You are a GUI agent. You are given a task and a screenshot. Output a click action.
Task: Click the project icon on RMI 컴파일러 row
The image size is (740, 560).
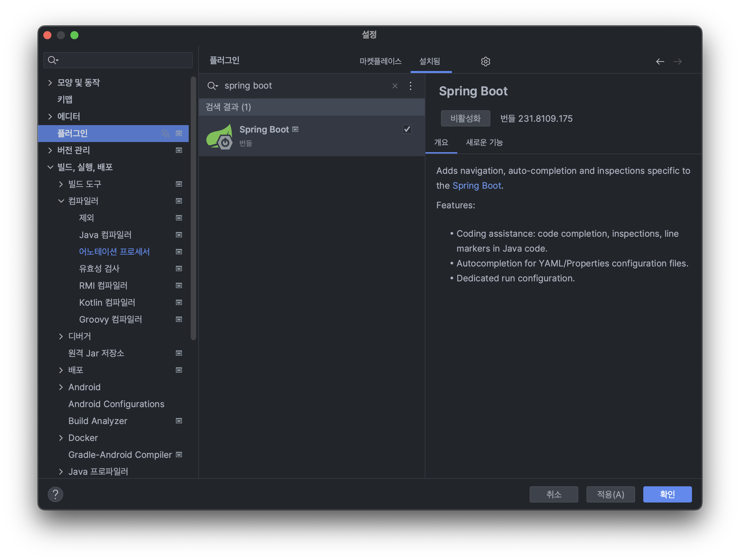tap(179, 285)
